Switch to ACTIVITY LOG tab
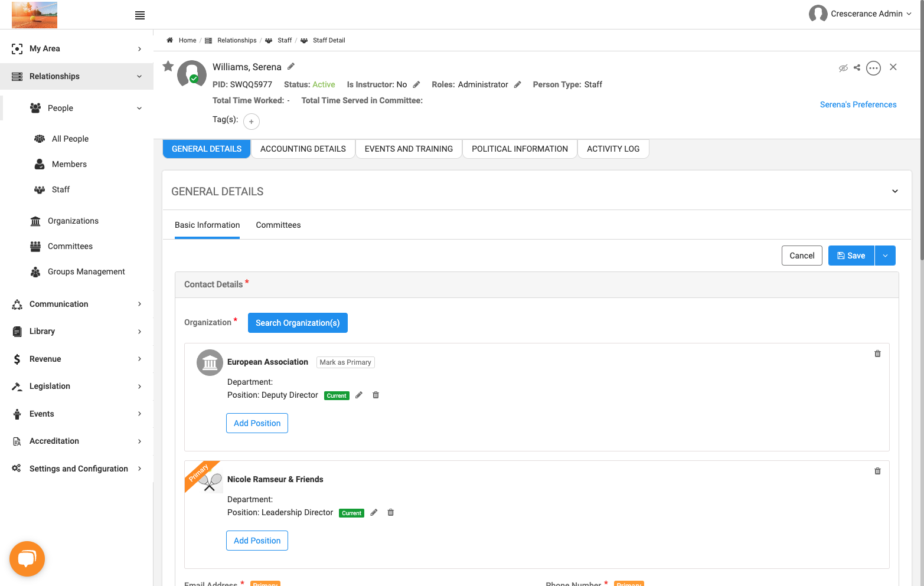The image size is (924, 586). point(613,149)
